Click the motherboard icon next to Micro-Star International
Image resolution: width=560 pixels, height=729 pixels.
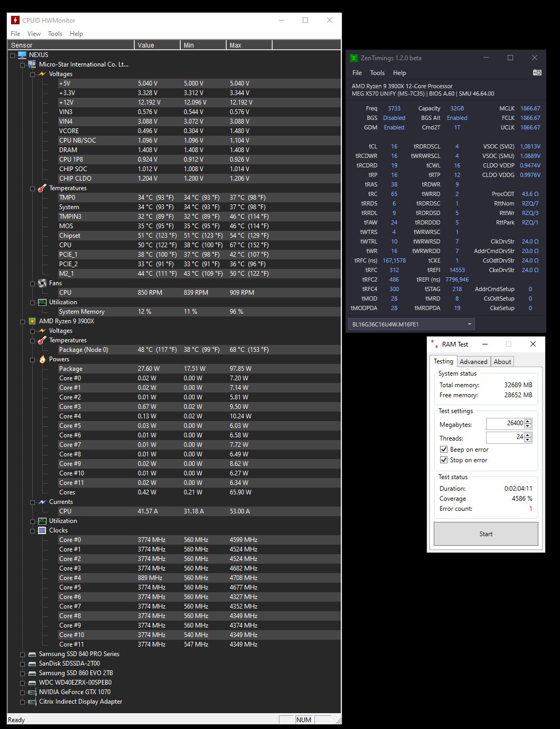tap(32, 64)
